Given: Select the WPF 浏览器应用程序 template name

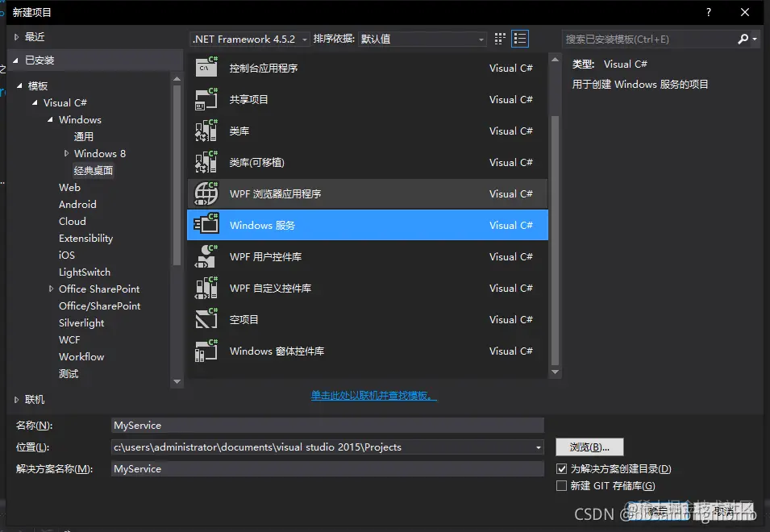Looking at the screenshot, I should point(276,193).
